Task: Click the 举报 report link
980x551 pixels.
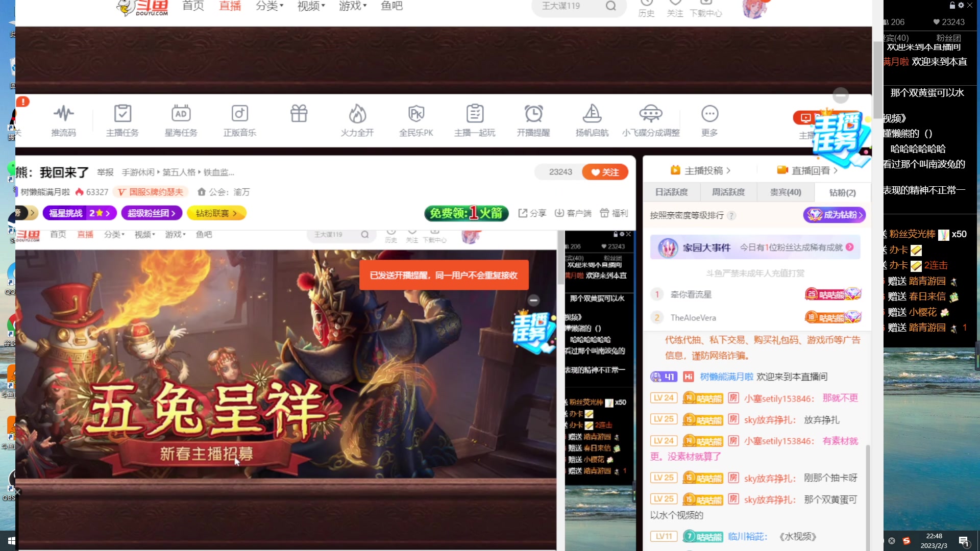Action: pyautogui.click(x=105, y=172)
